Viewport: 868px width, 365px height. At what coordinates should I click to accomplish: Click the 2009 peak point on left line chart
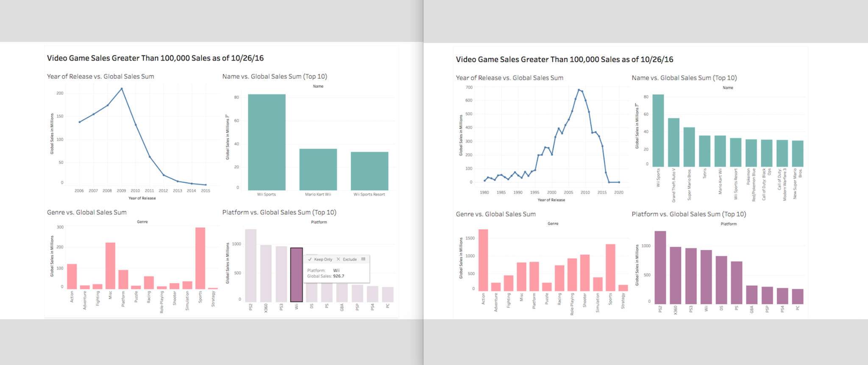coord(122,88)
